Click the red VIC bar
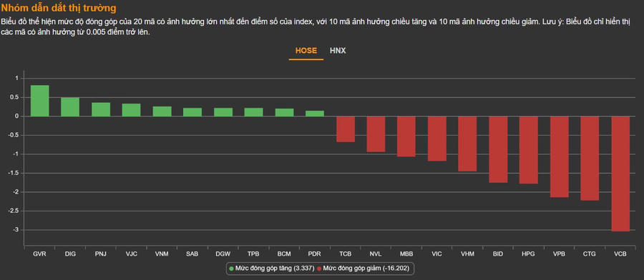644x280 pixels. point(437,139)
